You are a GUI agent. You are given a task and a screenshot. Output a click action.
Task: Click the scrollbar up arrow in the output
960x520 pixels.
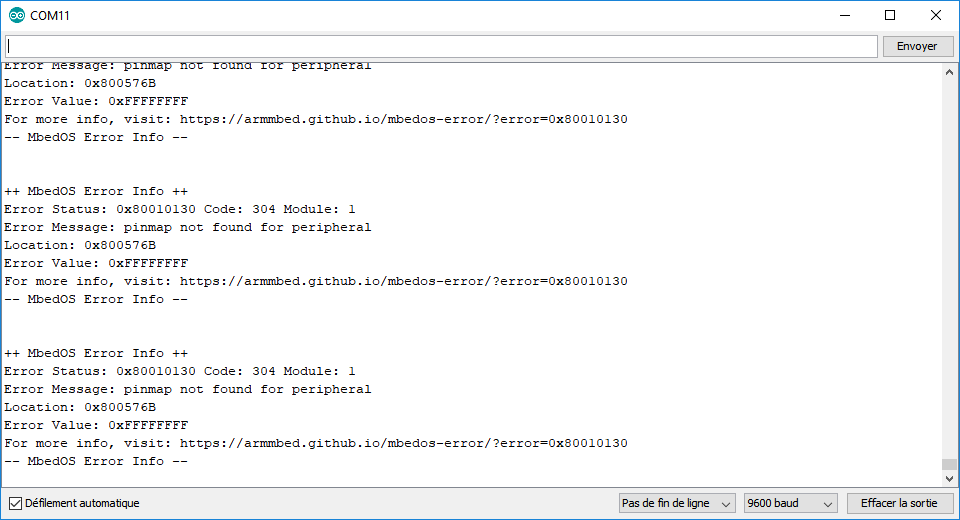[949, 72]
